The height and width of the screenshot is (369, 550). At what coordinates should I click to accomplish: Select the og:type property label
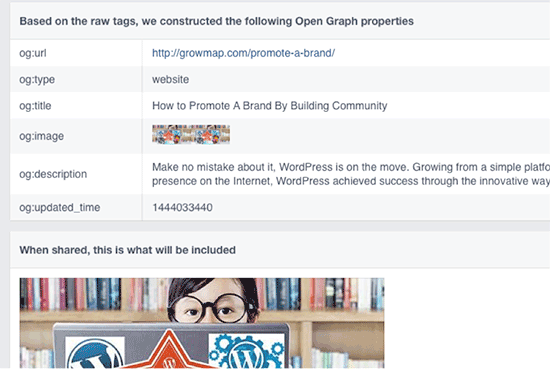pos(37,80)
